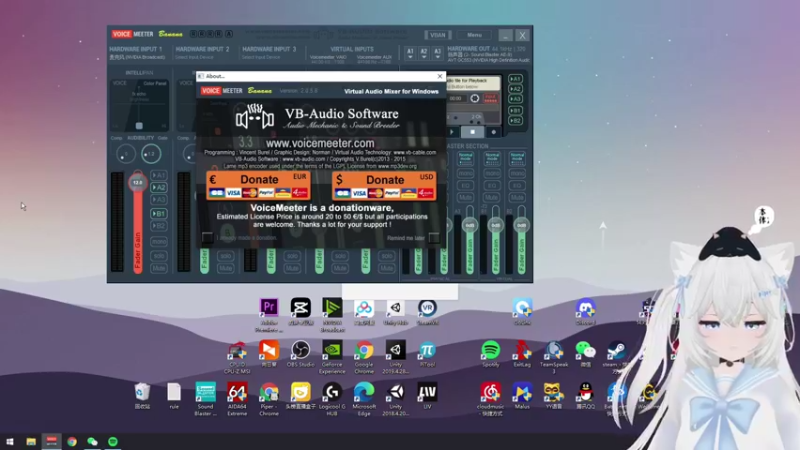
Task: Click the red Fader Gain slider knob
Action: click(138, 182)
